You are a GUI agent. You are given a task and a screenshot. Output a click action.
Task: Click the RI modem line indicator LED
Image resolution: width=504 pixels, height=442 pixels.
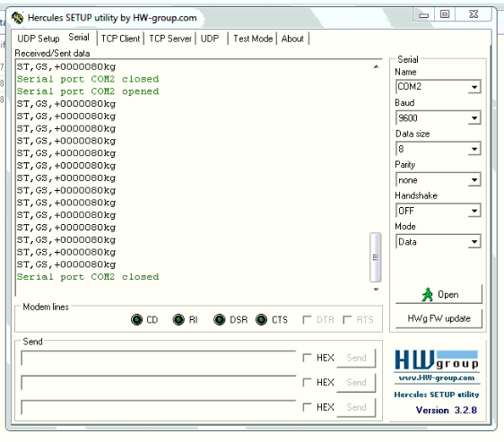(x=178, y=319)
